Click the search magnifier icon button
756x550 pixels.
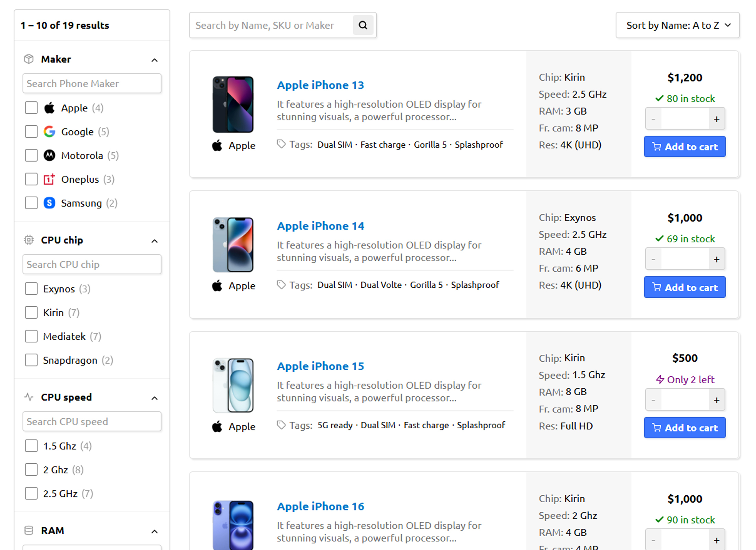363,25
